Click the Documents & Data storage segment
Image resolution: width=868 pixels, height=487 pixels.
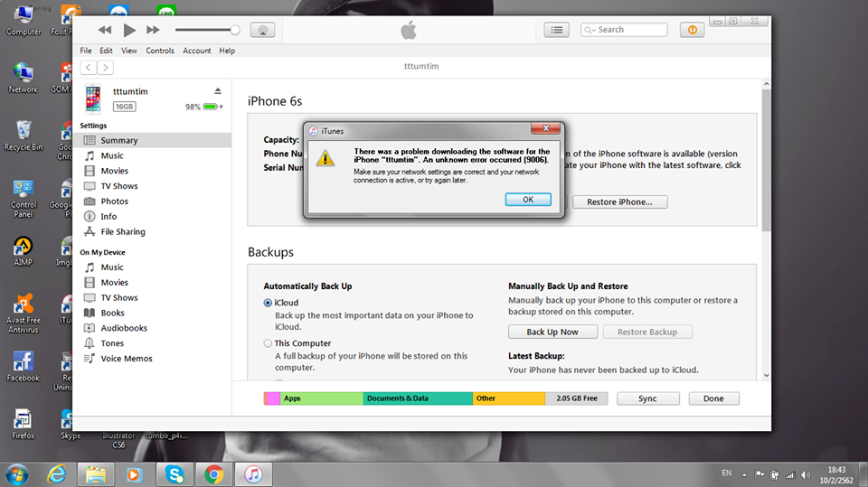(418, 398)
